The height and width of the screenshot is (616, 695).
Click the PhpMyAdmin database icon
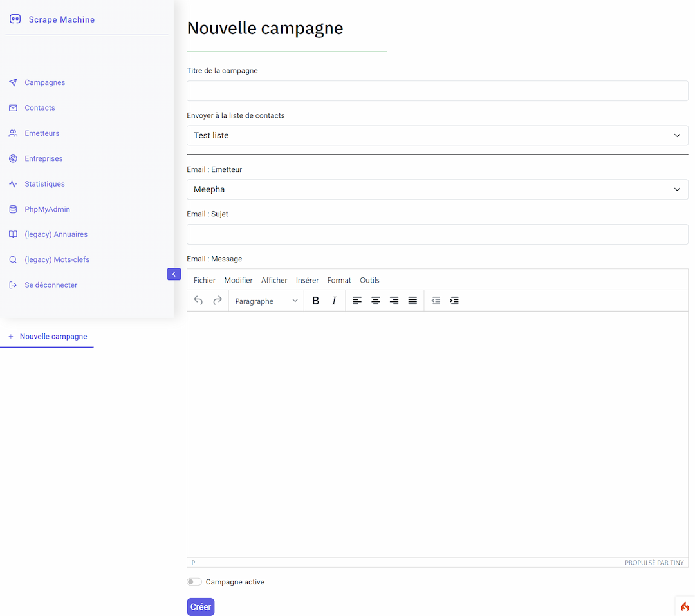pyautogui.click(x=14, y=209)
